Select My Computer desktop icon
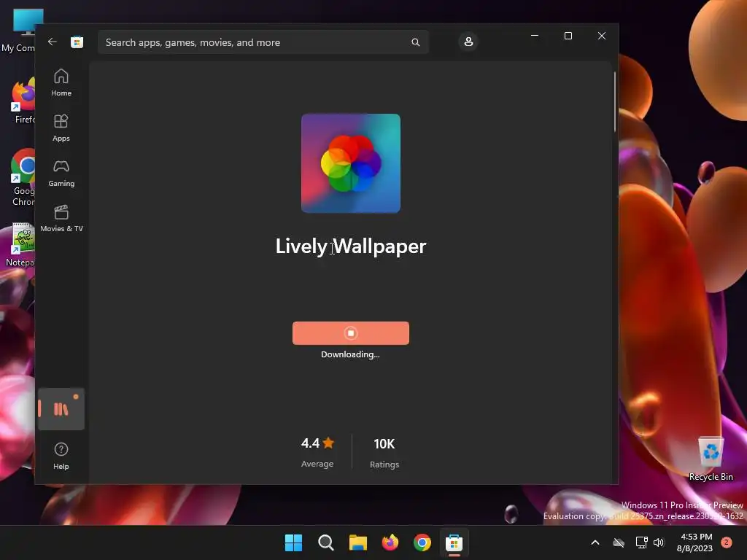The image size is (747, 560). (x=18, y=31)
